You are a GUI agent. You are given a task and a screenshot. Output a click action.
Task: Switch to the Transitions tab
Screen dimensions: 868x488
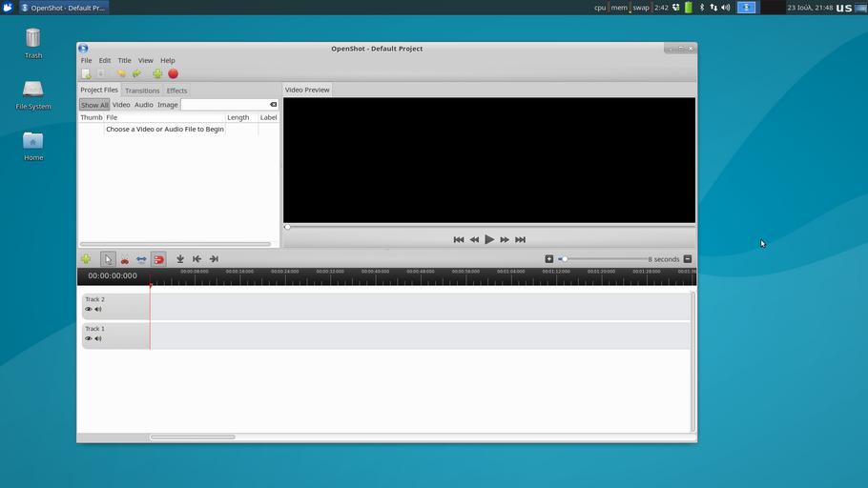coord(142,91)
